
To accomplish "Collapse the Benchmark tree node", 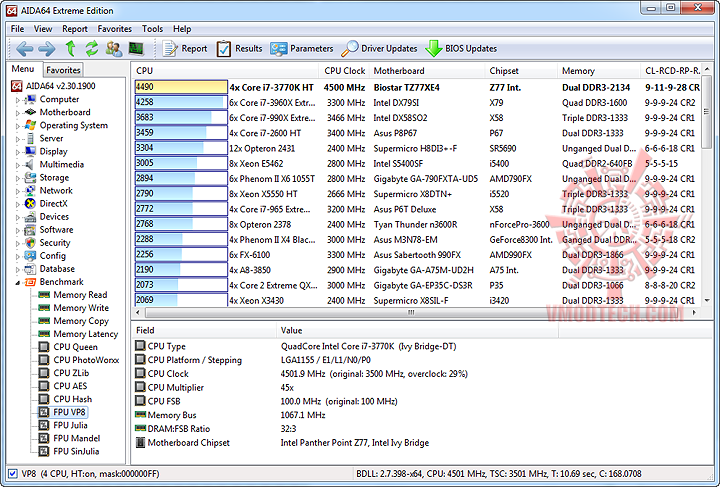I will coord(18,282).
